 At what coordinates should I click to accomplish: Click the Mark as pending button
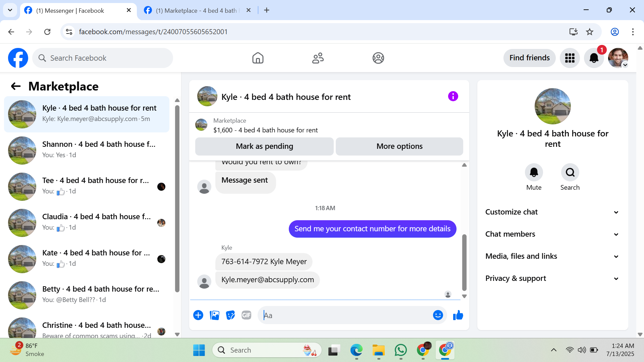[x=264, y=146]
